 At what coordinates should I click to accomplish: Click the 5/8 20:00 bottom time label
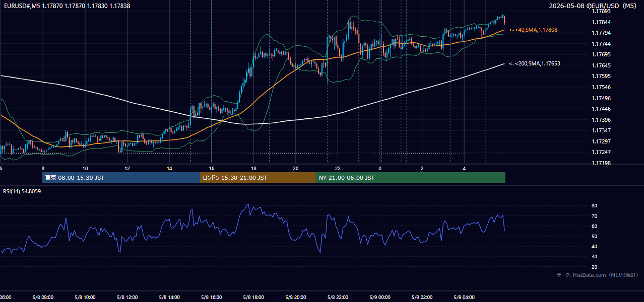pos(296,297)
